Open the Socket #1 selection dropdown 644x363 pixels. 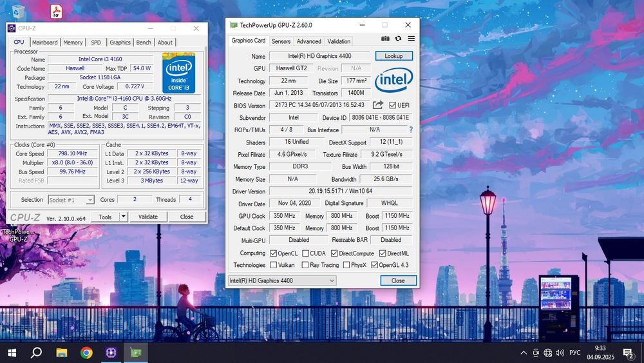pos(71,200)
